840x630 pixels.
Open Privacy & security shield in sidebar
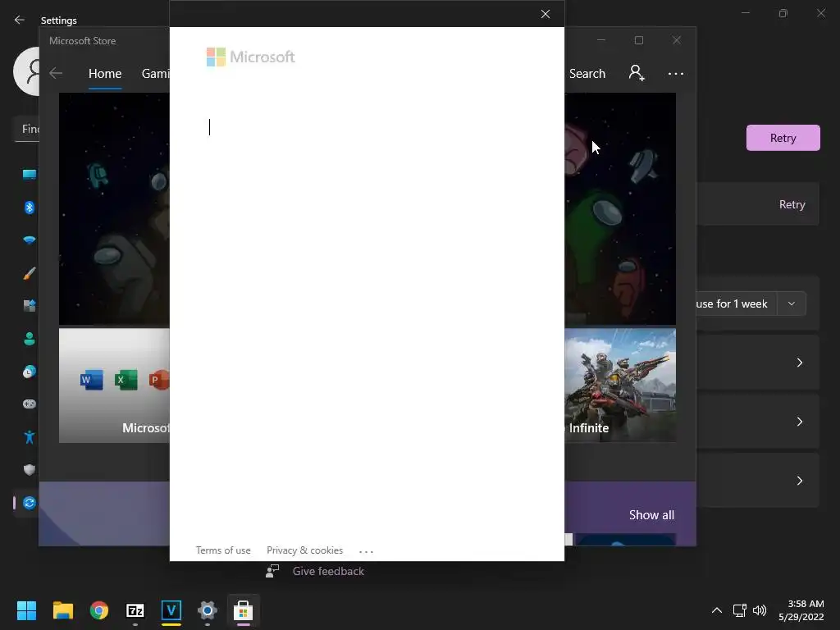click(29, 470)
